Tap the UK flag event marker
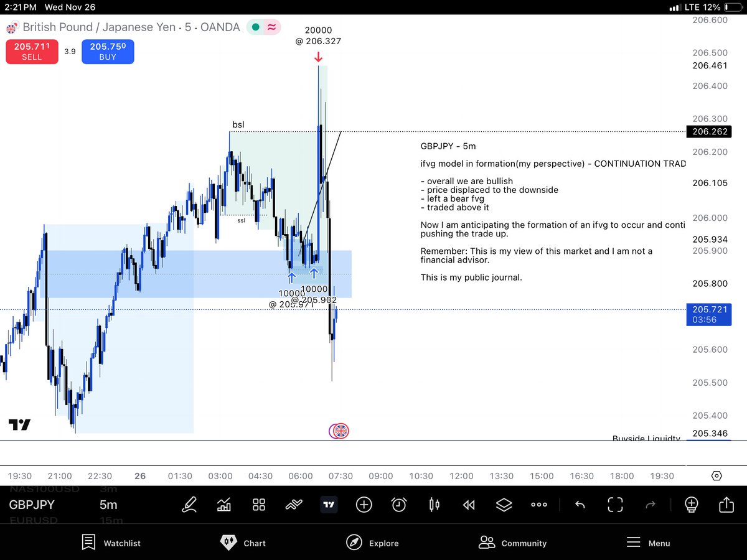The width and height of the screenshot is (747, 560). pyautogui.click(x=341, y=431)
